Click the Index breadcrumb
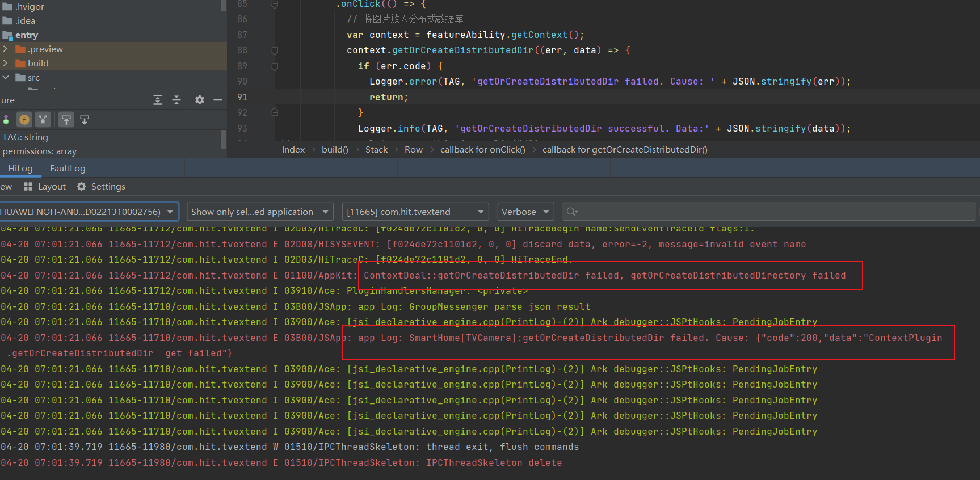The image size is (980, 480). click(293, 149)
